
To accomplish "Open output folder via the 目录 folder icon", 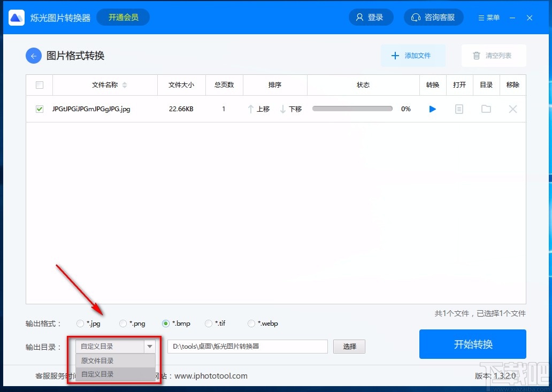I will 486,109.
